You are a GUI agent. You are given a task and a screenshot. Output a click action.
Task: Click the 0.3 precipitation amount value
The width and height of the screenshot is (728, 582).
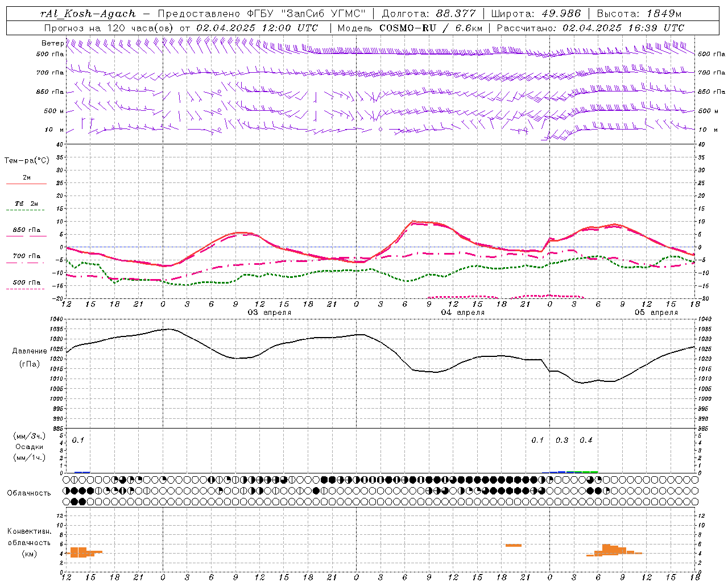point(562,440)
